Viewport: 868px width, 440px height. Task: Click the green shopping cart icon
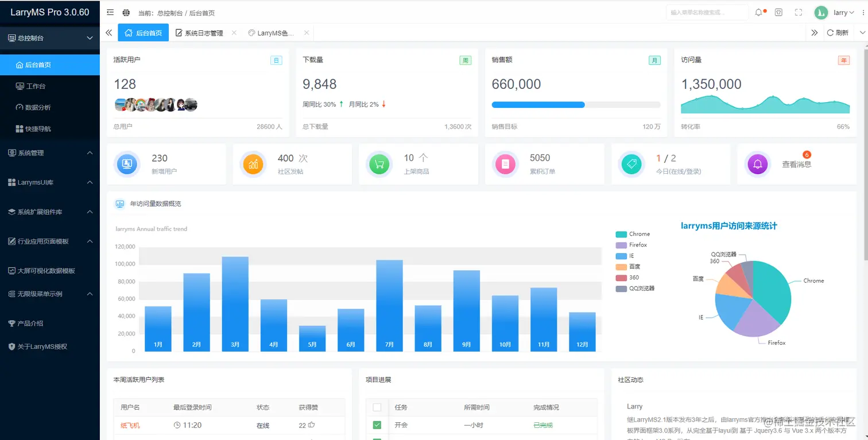(x=379, y=164)
